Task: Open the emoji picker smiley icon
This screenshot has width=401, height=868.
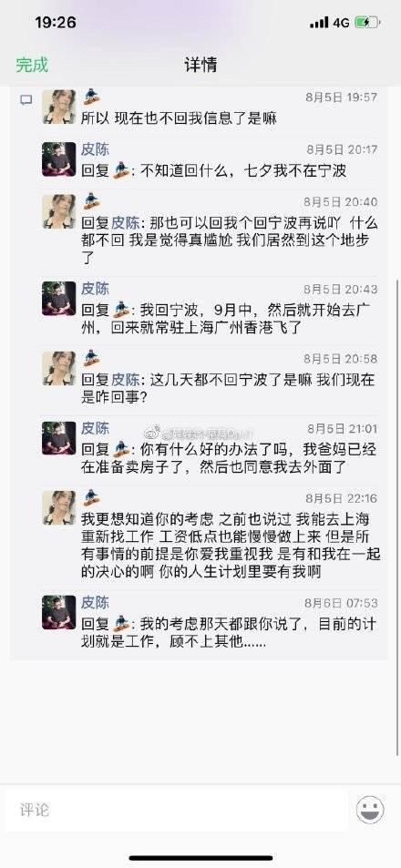Action: [371, 810]
